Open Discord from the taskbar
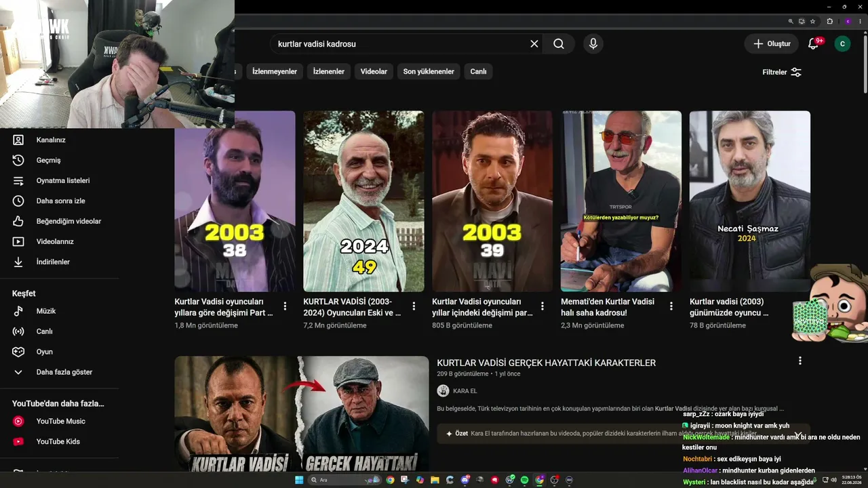The width and height of the screenshot is (868, 488). [x=465, y=480]
